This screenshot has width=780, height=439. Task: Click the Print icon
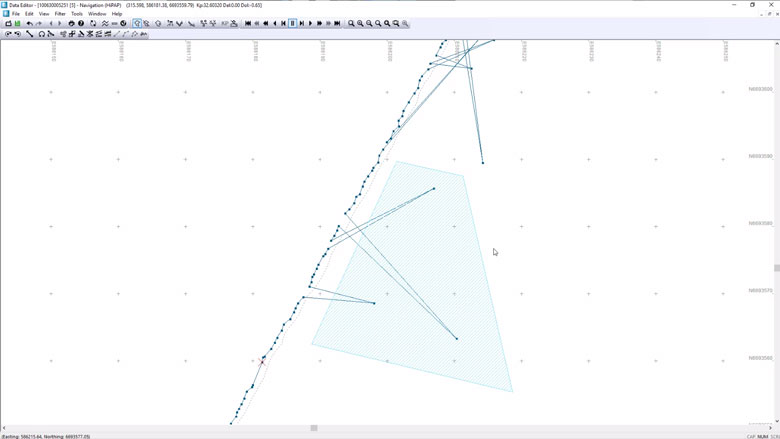pyautogui.click(x=71, y=23)
